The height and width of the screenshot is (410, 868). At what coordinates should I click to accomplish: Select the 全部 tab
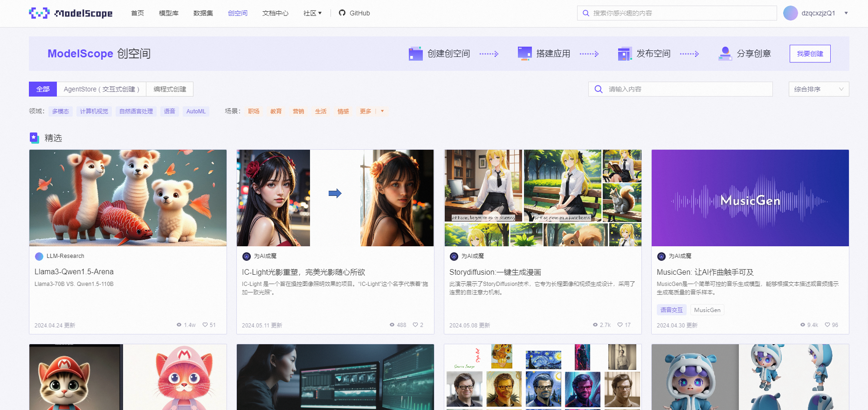[x=43, y=89]
